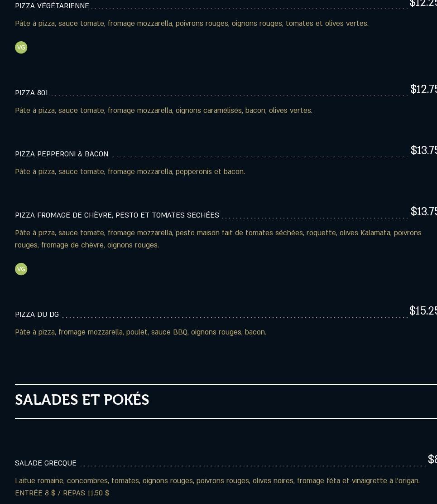Click the Salade Grecque item title
This screenshot has width=437, height=504.
pos(46,463)
